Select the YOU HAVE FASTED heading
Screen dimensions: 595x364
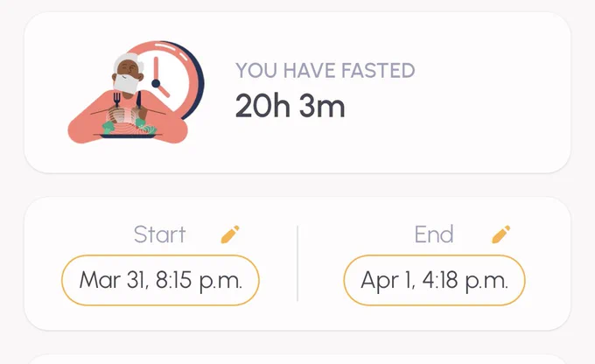325,71
